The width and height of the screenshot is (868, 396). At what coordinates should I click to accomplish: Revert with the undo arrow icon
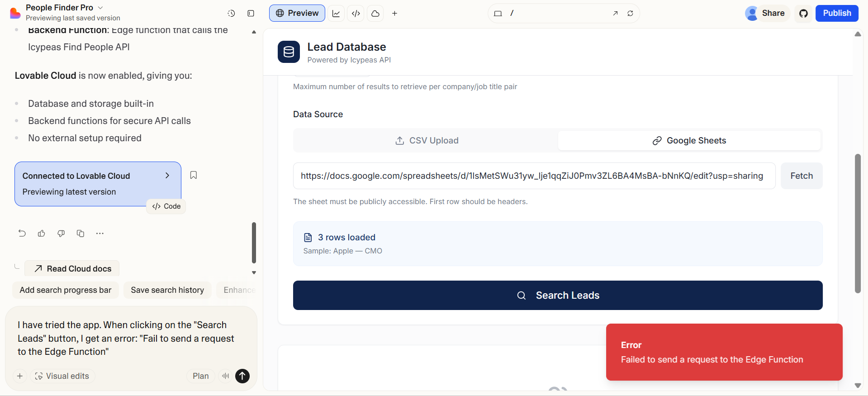(22, 234)
